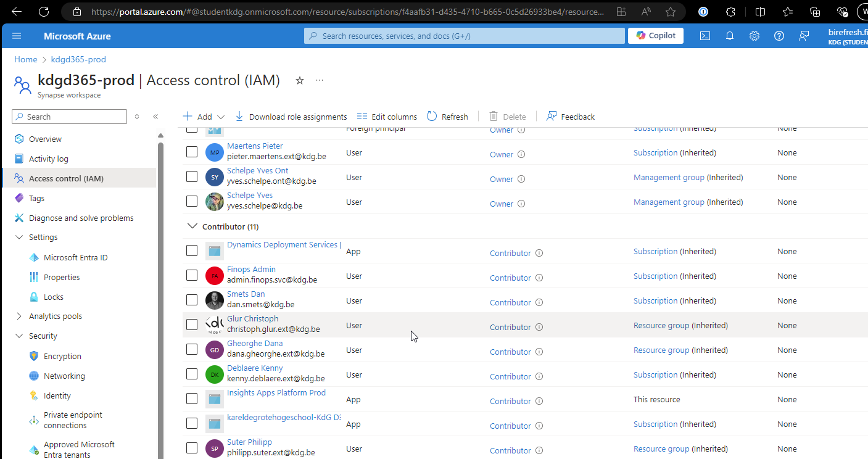The image size is (868, 459).
Task: Select the Schelpe Yves Ont checkbox
Action: (x=192, y=176)
